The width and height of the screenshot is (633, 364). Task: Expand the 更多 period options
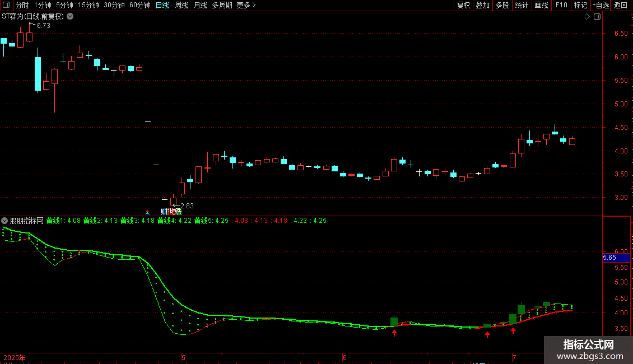pos(246,5)
